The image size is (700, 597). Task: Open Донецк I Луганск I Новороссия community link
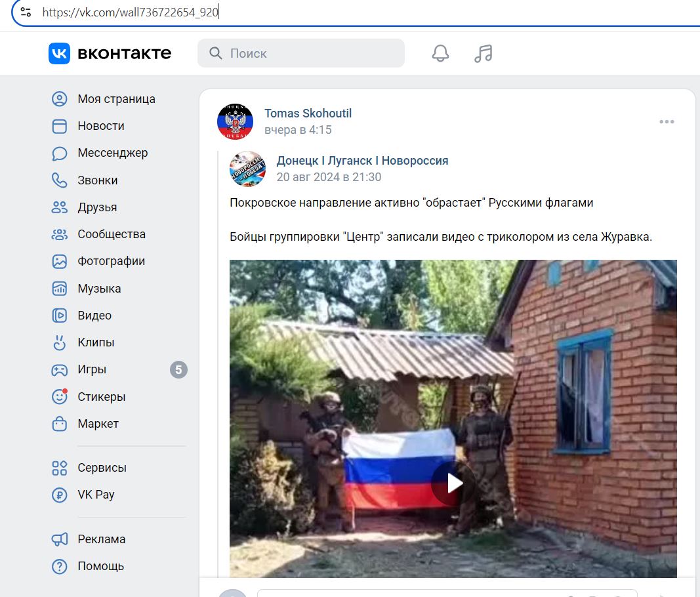coord(362,161)
